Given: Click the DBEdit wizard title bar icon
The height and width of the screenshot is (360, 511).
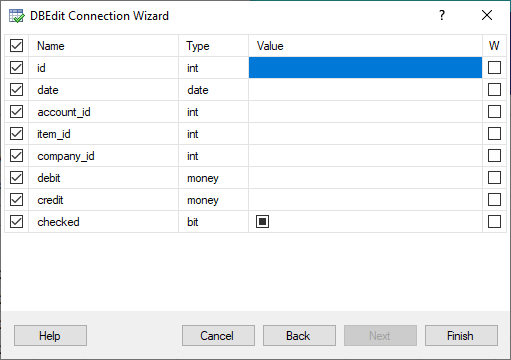Looking at the screenshot, I should (x=17, y=16).
